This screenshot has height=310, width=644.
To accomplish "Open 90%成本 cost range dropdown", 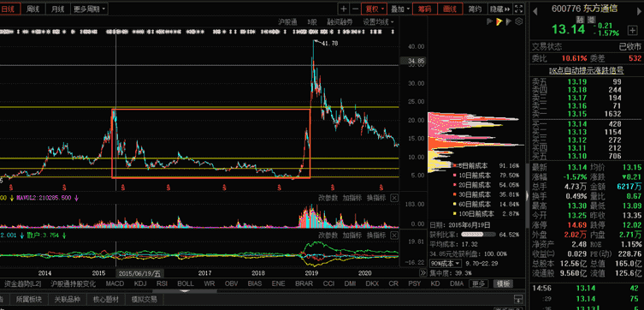I will click(446, 263).
